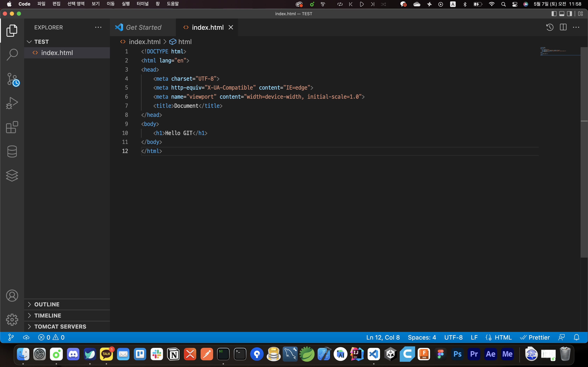The width and height of the screenshot is (588, 367).
Task: Click Spaces: 4 indentation setting
Action: pyautogui.click(x=422, y=337)
